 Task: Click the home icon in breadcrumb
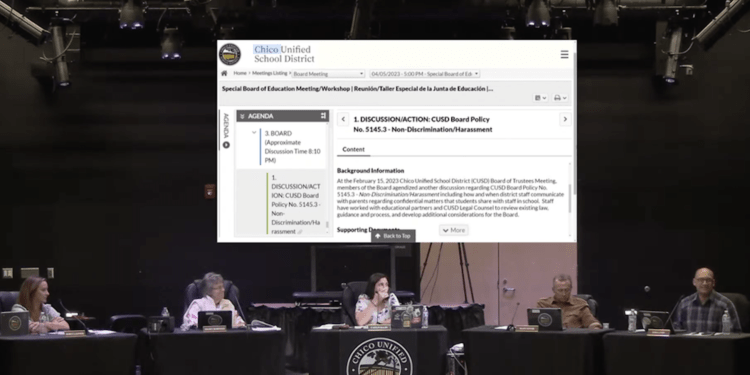tap(224, 74)
